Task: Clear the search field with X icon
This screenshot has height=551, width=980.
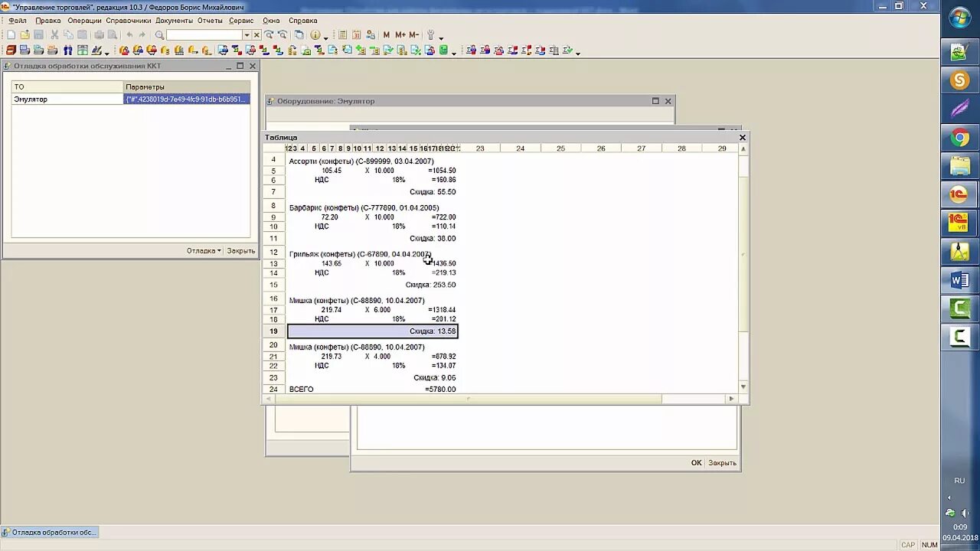Action: [256, 35]
